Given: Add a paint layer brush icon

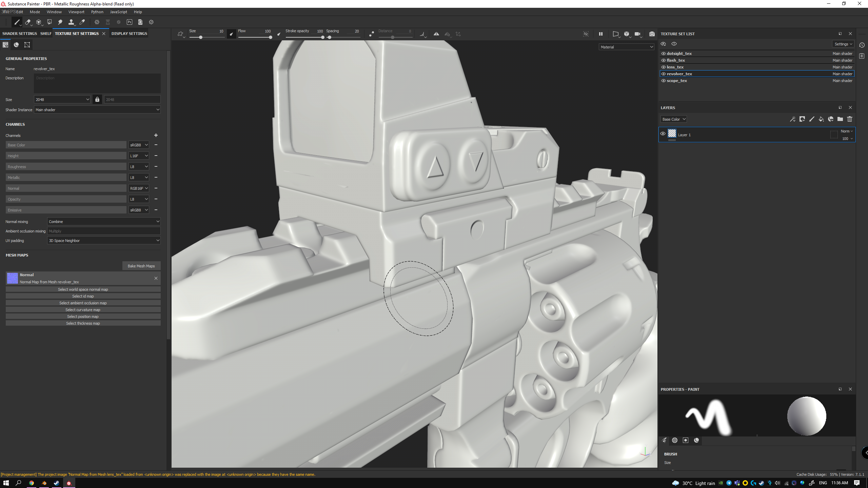Looking at the screenshot, I should tap(811, 119).
